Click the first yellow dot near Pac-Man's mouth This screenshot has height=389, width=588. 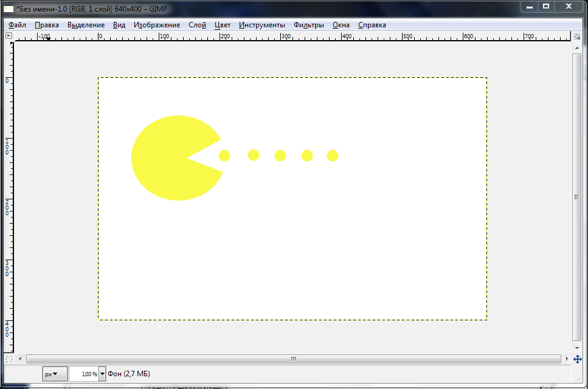[x=224, y=156]
